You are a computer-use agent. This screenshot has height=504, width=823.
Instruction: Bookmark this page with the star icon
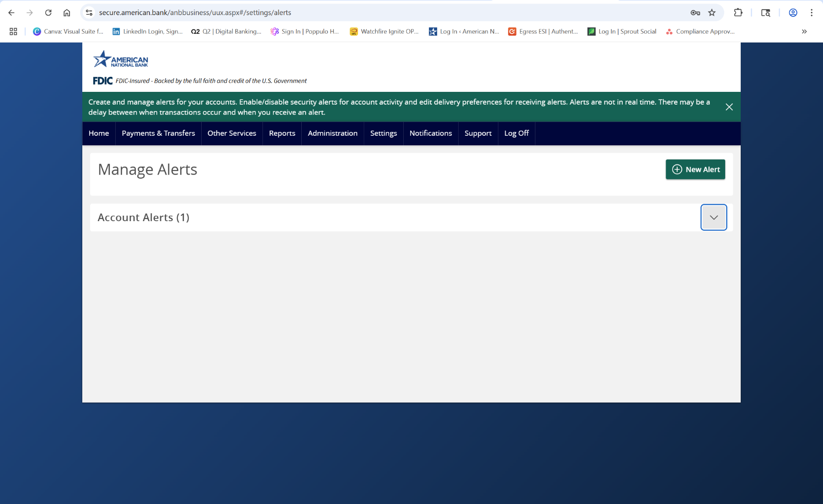[x=712, y=12]
